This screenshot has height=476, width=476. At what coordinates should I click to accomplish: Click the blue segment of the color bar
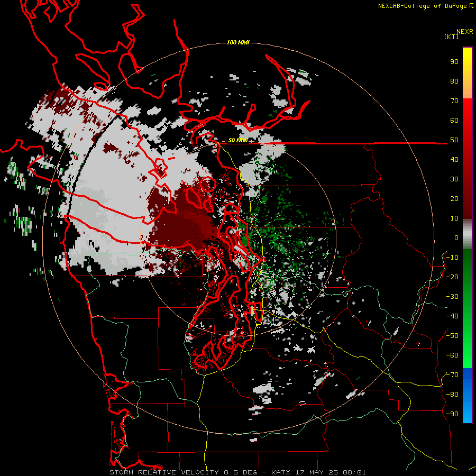pyautogui.click(x=467, y=396)
